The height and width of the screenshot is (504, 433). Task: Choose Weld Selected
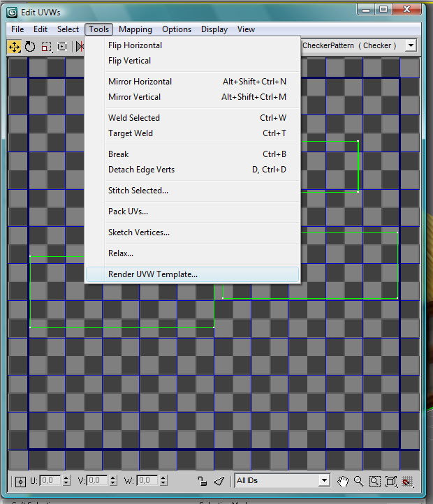coord(192,118)
